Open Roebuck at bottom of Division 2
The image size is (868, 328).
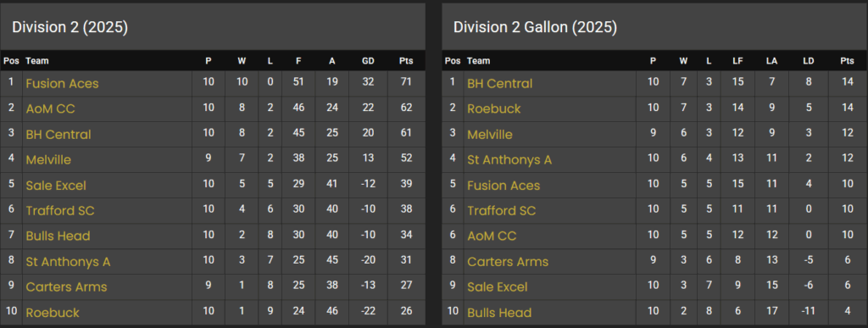[x=53, y=313]
